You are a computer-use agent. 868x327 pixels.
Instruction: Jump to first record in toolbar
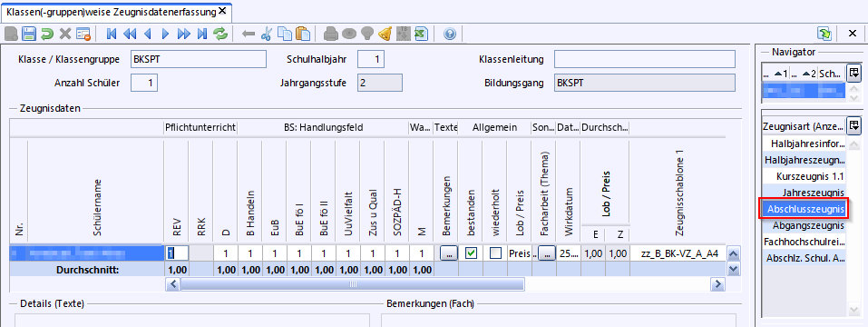[x=112, y=34]
